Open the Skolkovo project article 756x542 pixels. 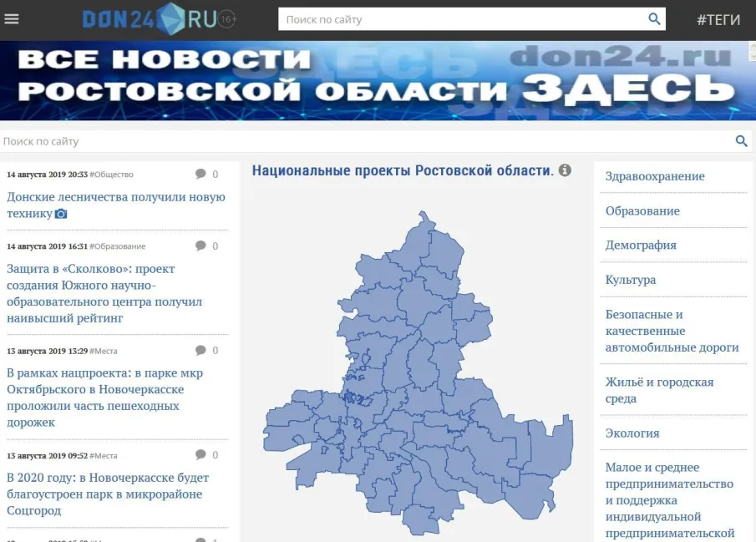pyautogui.click(x=104, y=293)
